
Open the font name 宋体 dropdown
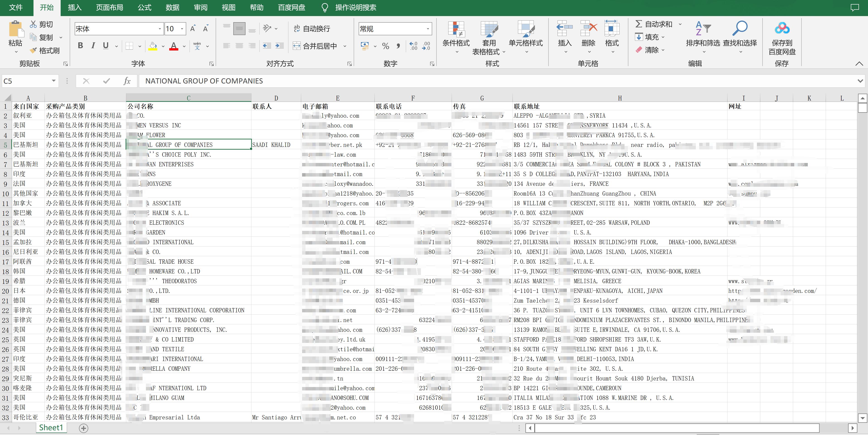[x=160, y=29]
